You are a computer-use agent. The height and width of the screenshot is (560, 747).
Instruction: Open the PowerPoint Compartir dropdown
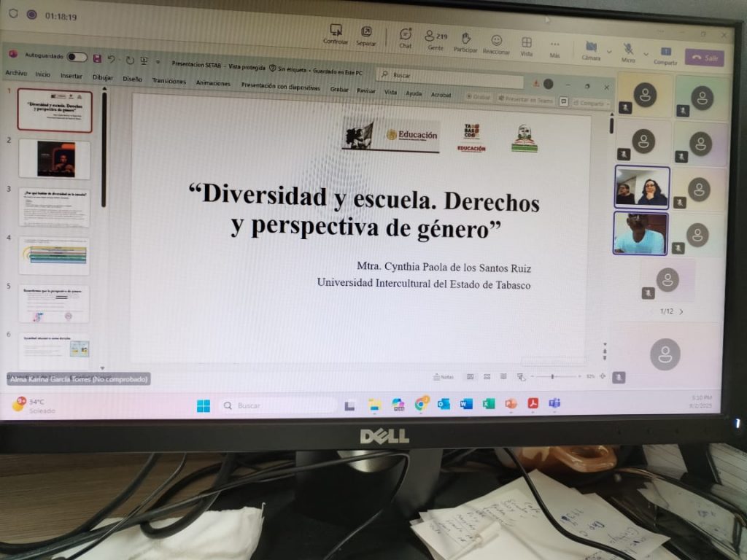[592, 103]
